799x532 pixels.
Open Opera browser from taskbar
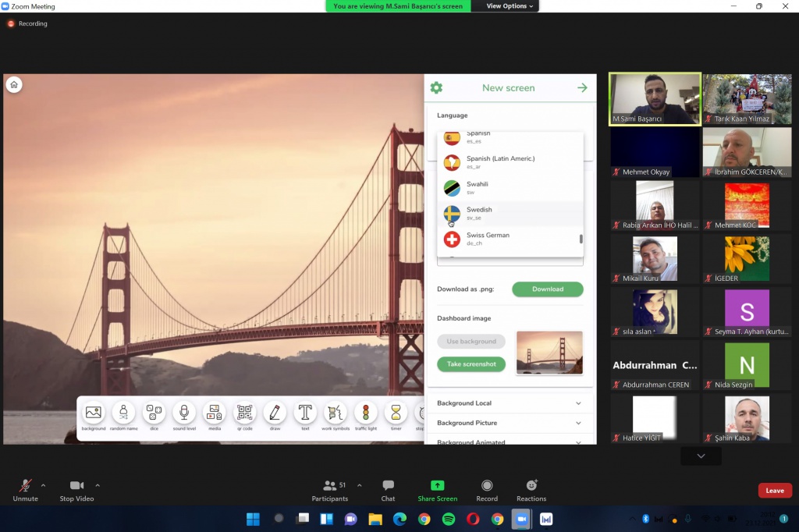pos(473,520)
